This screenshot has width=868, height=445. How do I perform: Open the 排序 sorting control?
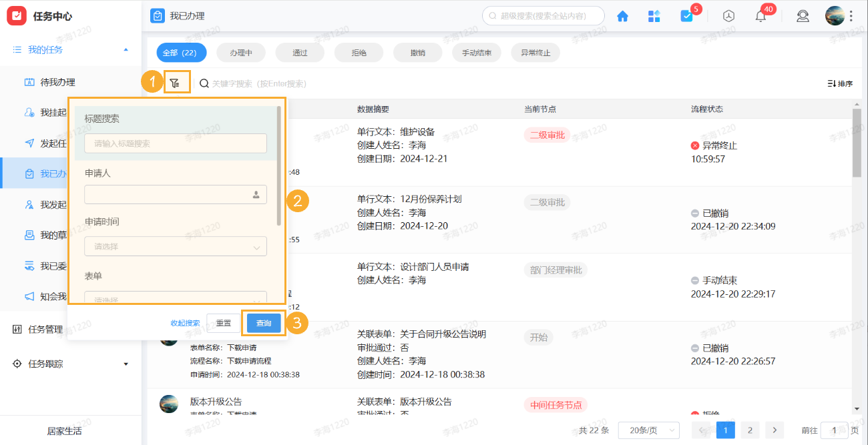(x=839, y=83)
